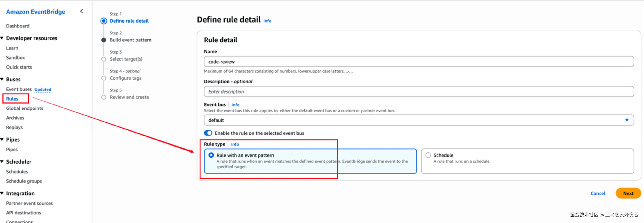Collapse the Amazon EventBridge sidebar arrow
Viewport: 644px width, 223px height.
(82, 11)
